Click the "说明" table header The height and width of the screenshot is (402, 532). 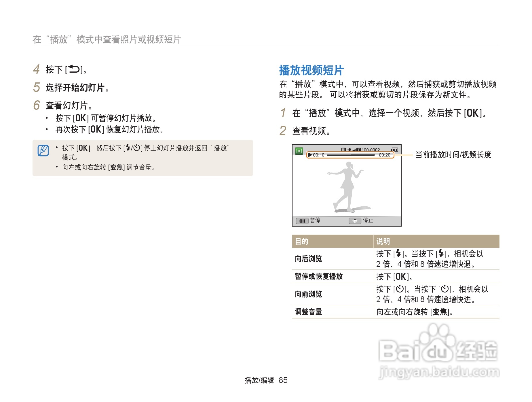coord(383,241)
